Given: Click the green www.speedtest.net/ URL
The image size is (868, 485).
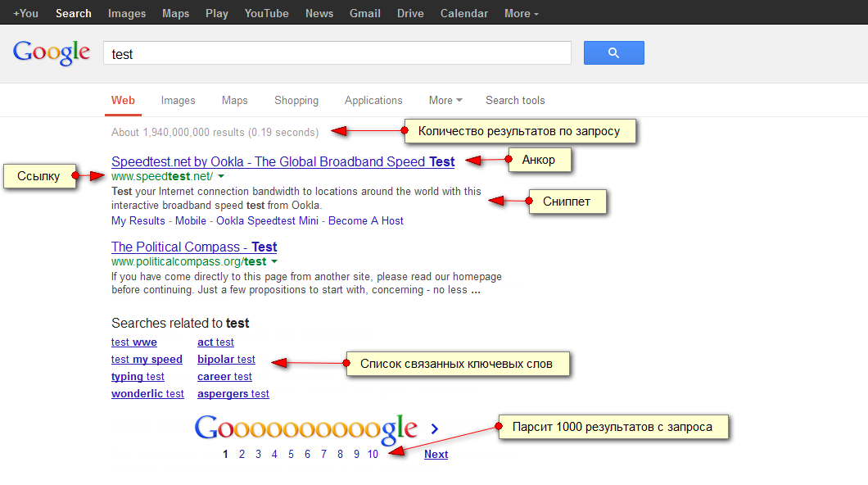Looking at the screenshot, I should click(x=161, y=177).
